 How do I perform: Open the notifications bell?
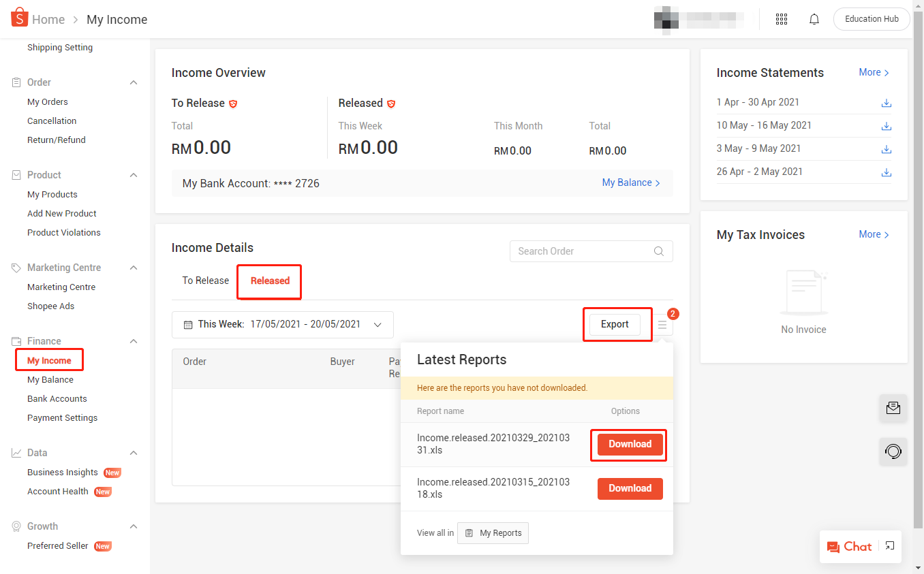(x=814, y=19)
